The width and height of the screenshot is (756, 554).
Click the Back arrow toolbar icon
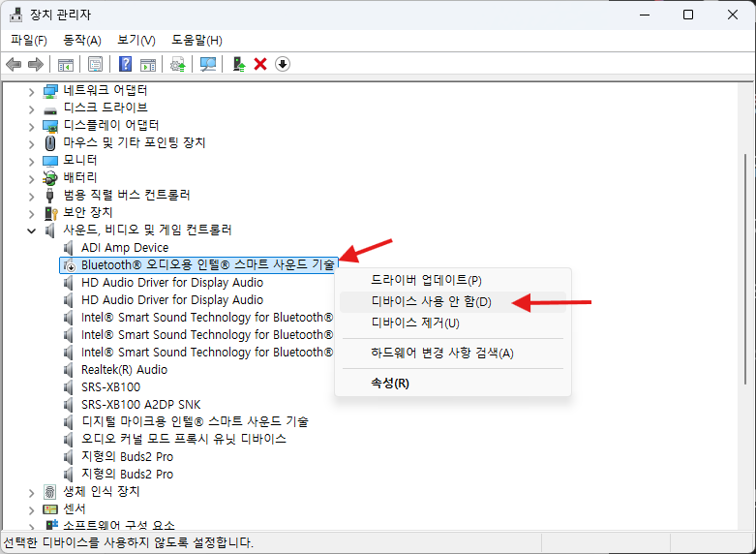click(14, 64)
